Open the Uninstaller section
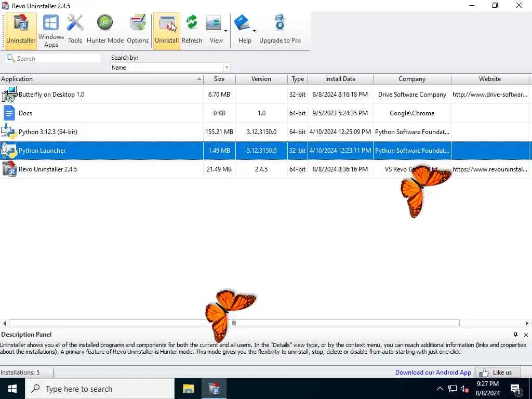 click(x=21, y=31)
